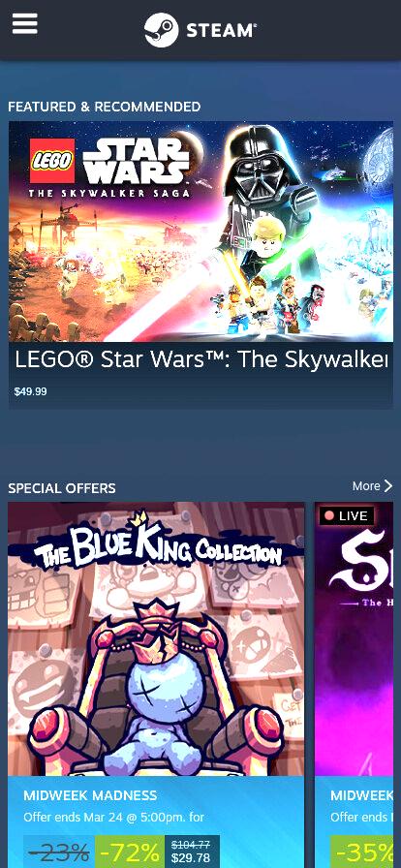
Task: Click the red LIVE broadcast badge
Action: pos(346,516)
